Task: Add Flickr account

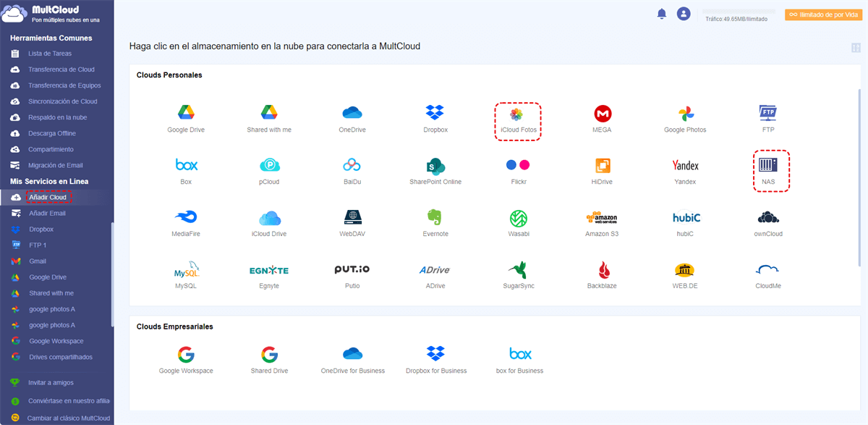Action: [518, 172]
